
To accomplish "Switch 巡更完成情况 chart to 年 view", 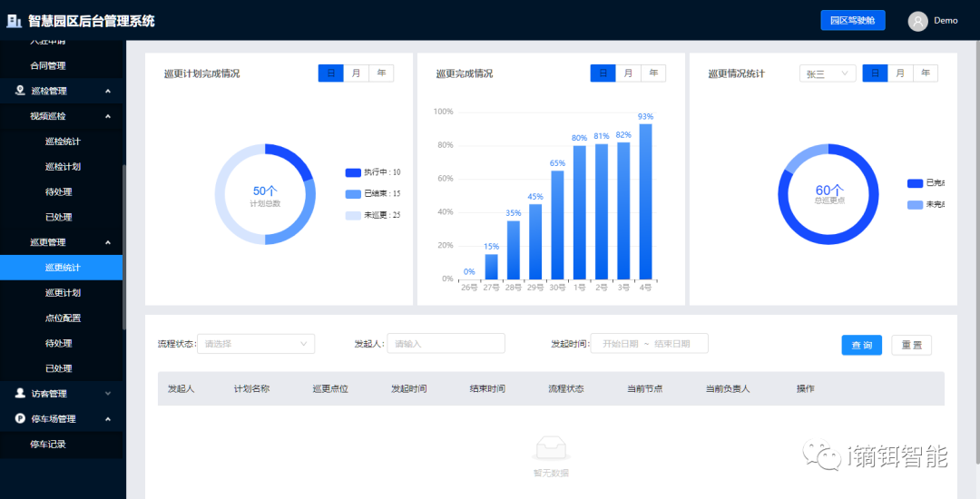I will click(653, 73).
